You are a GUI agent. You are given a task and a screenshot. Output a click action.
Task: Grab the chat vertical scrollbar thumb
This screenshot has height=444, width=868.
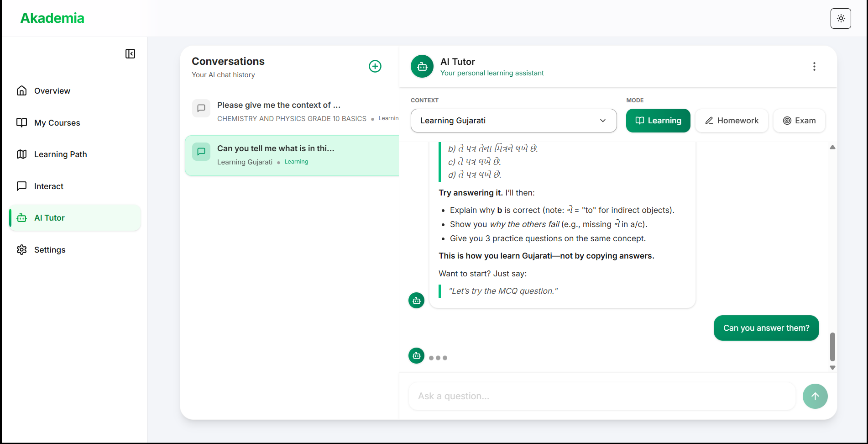(x=832, y=347)
